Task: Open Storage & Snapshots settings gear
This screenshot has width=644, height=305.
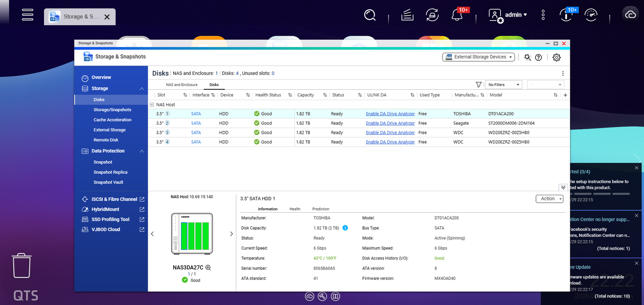Action: 556,57
